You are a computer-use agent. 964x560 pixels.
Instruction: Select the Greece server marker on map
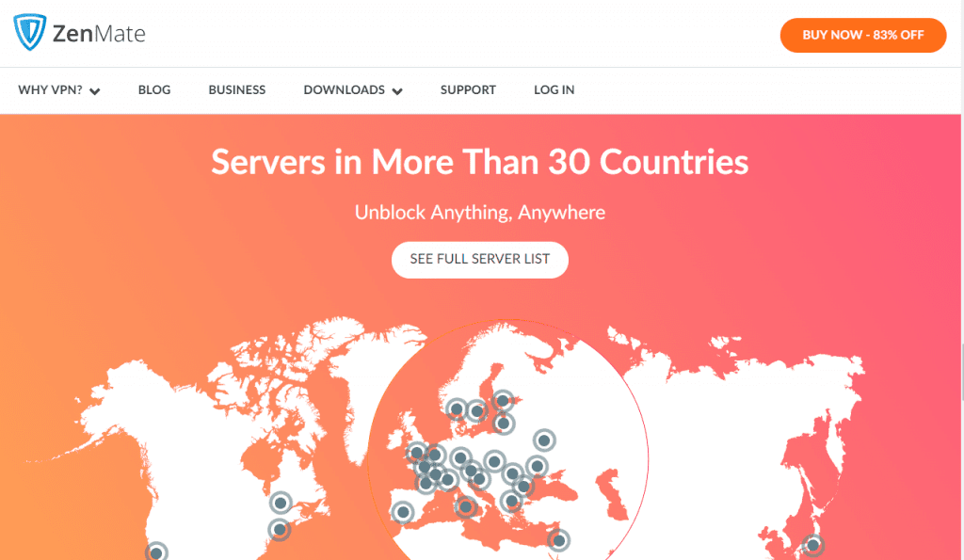[511, 501]
